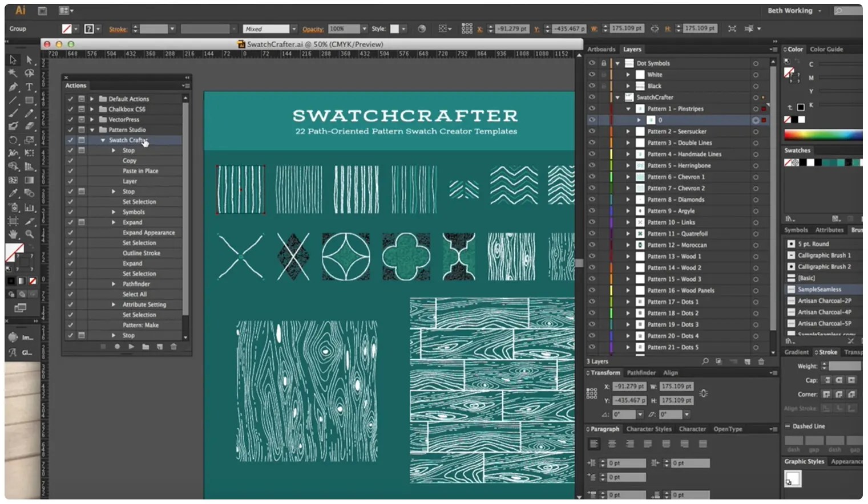Grab the Hand tool
868x504 pixels.
tap(12, 233)
